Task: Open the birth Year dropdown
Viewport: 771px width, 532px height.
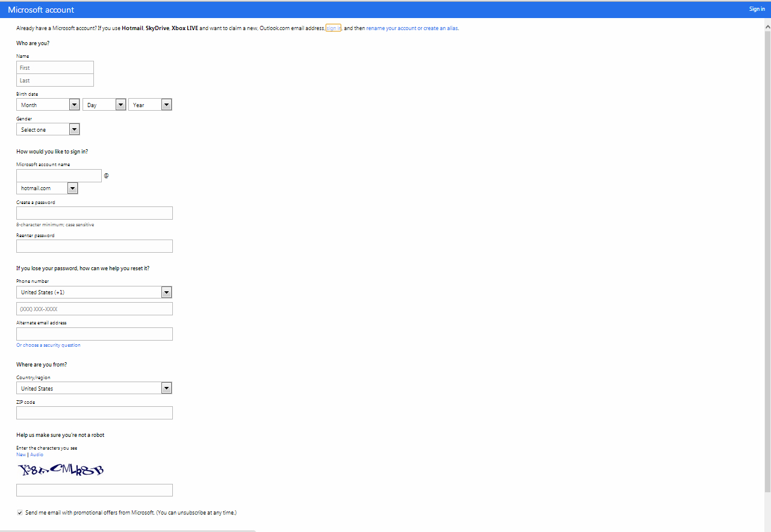Action: 150,105
